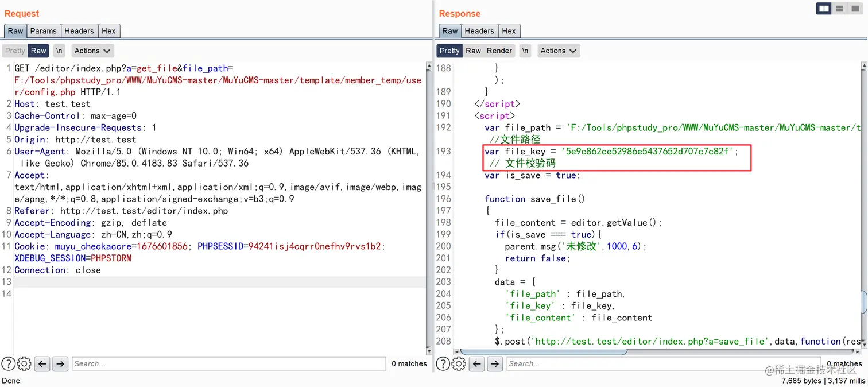868x387 pixels.
Task: Click 'return false;' line in Response
Action: pyautogui.click(x=537, y=258)
